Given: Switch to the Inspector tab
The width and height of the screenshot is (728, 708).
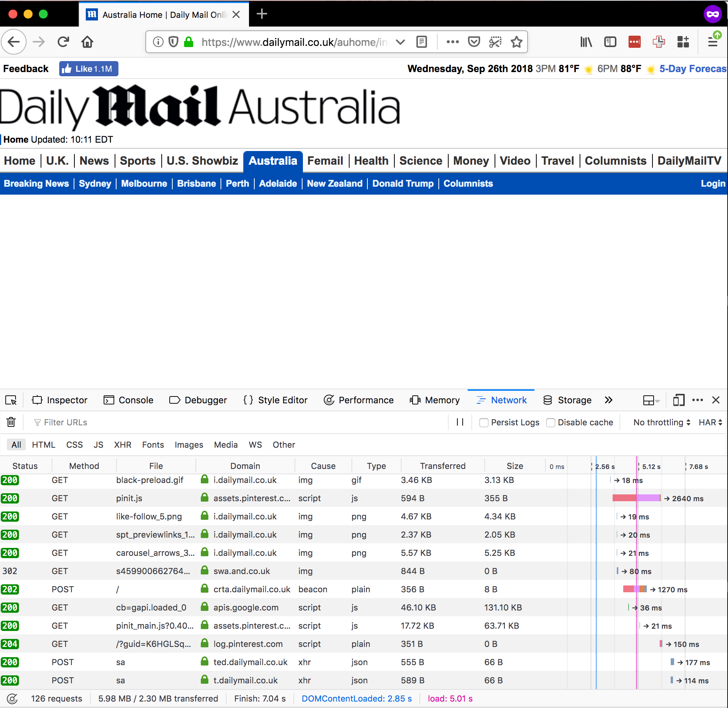Looking at the screenshot, I should pyautogui.click(x=60, y=400).
